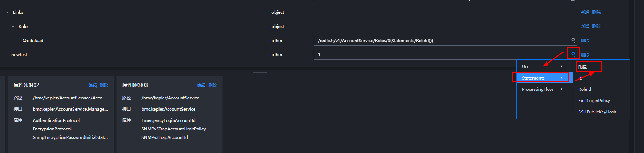Select the 配置 submenu option

(583, 66)
